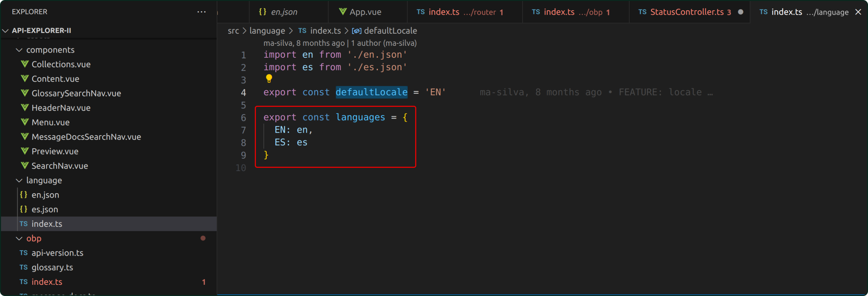Open es.json in the language folder
This screenshot has width=868, height=296.
[45, 209]
